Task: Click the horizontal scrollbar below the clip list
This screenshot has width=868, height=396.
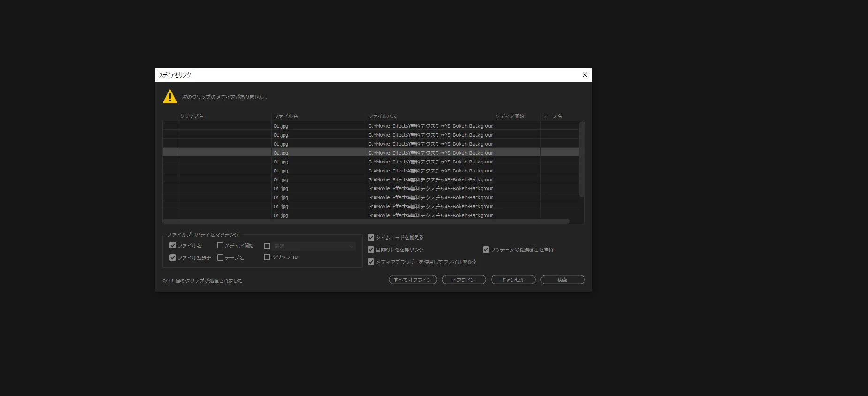Action: tap(366, 221)
